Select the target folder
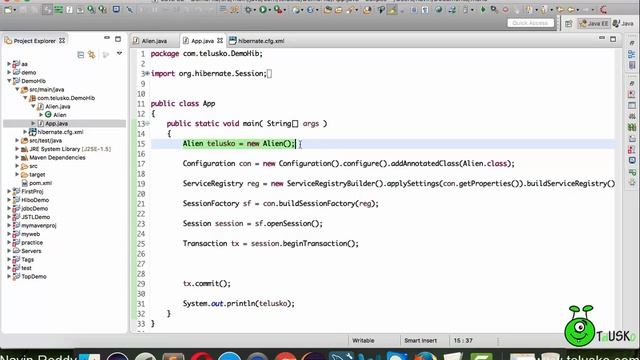 click(x=37, y=175)
